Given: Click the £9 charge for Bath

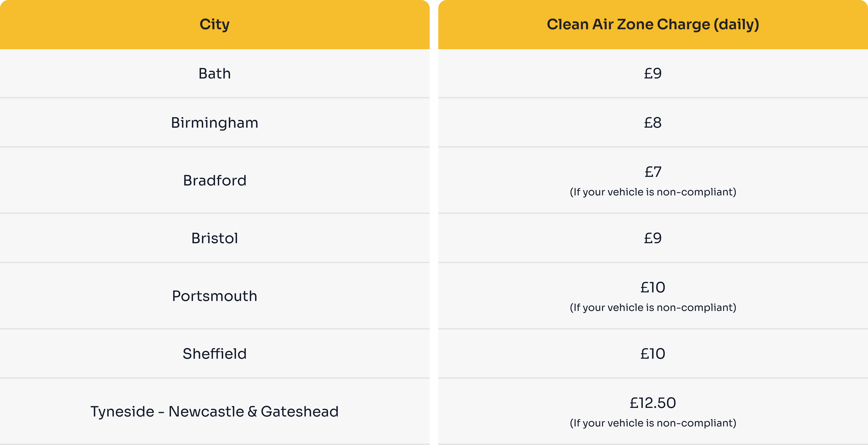Looking at the screenshot, I should 653,73.
